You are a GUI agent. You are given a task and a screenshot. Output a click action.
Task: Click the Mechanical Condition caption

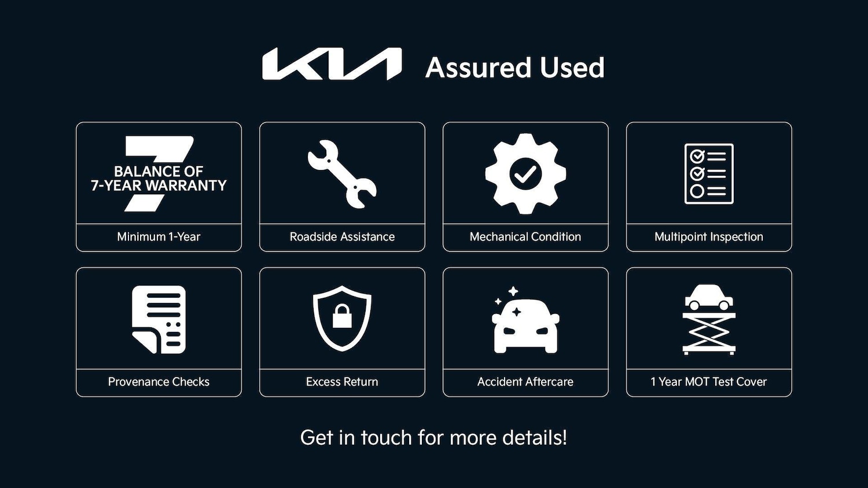pyautogui.click(x=525, y=236)
